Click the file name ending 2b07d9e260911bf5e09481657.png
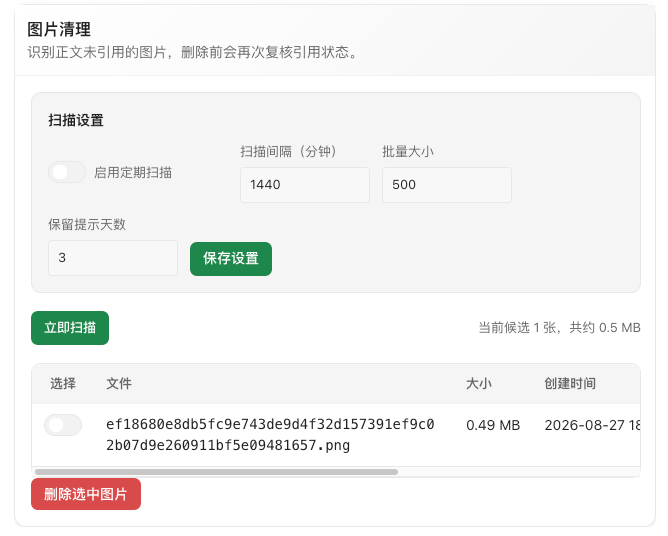Viewport: 668px width, 536px height. click(270, 435)
